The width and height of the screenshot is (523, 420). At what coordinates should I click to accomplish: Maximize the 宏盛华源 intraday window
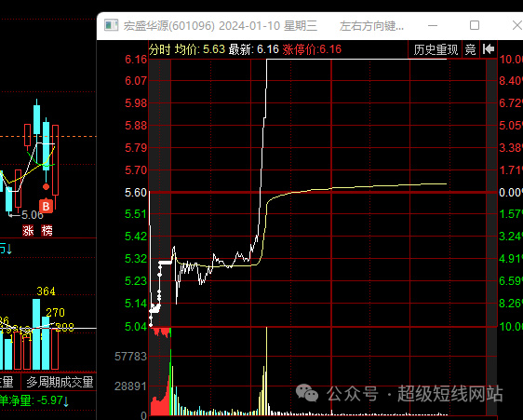[x=475, y=25]
